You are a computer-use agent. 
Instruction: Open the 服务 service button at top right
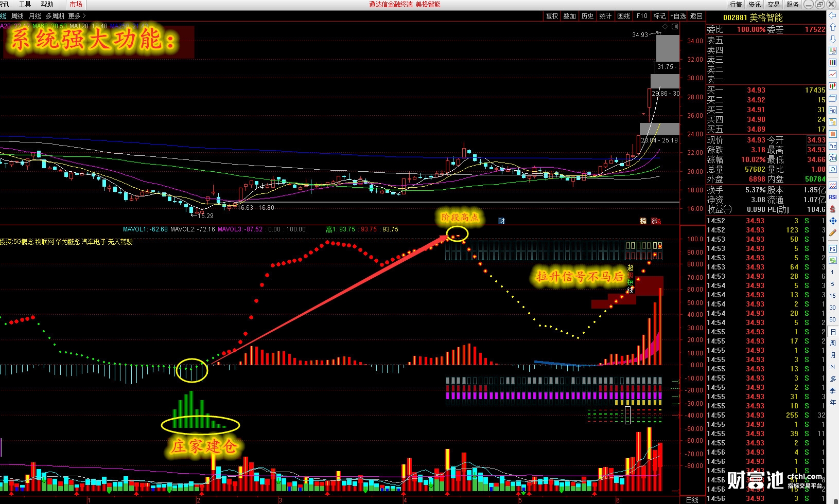tap(793, 4)
